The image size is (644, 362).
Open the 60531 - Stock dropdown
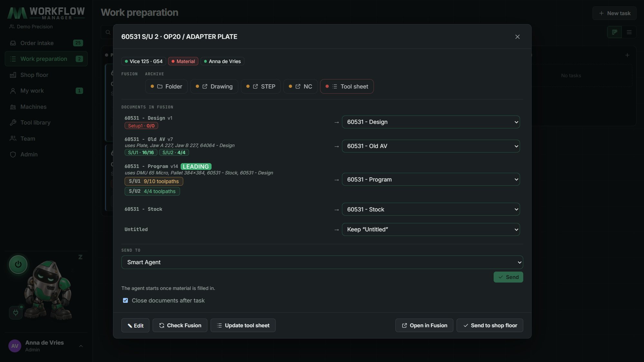pyautogui.click(x=431, y=209)
